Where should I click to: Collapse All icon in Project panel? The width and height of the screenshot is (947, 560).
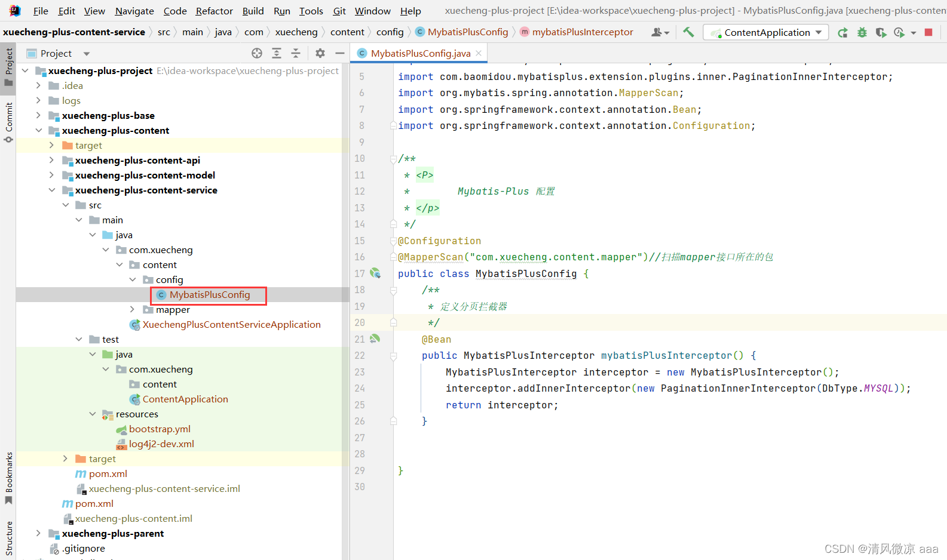tap(296, 53)
